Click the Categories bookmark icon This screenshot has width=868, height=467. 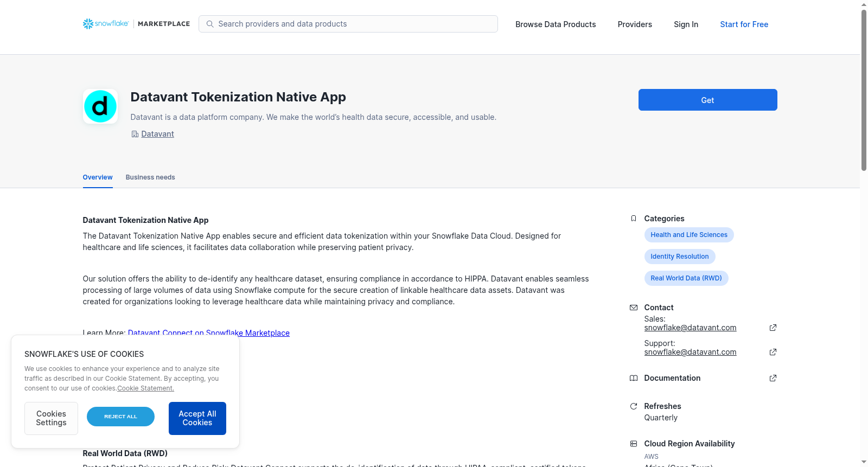pos(634,219)
